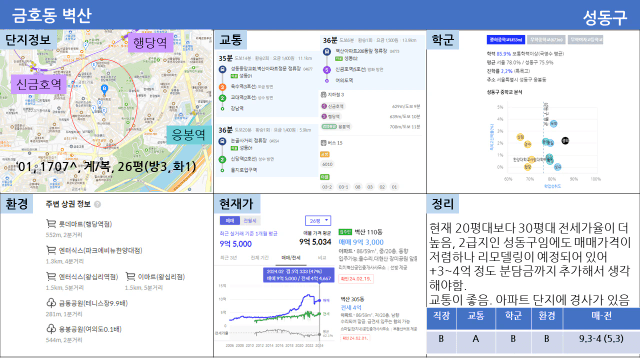The height and width of the screenshot is (360, 640).
Task: Click the A grade under 교통
Action: pyautogui.click(x=476, y=338)
